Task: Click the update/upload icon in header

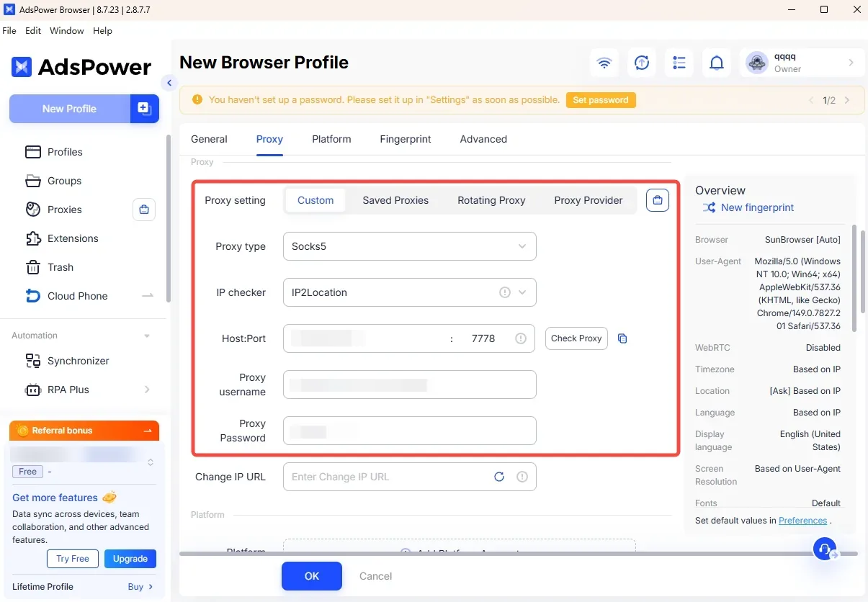Action: (642, 63)
